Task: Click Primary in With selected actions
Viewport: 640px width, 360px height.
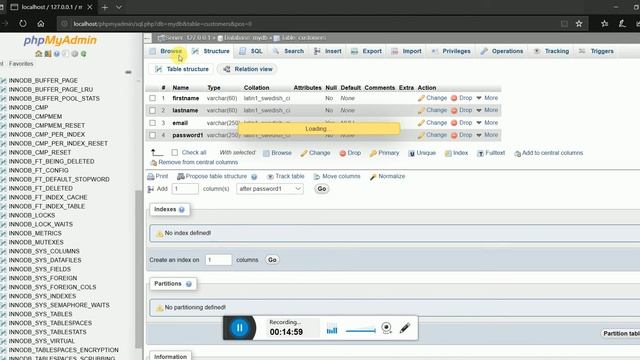Action: pos(384,153)
